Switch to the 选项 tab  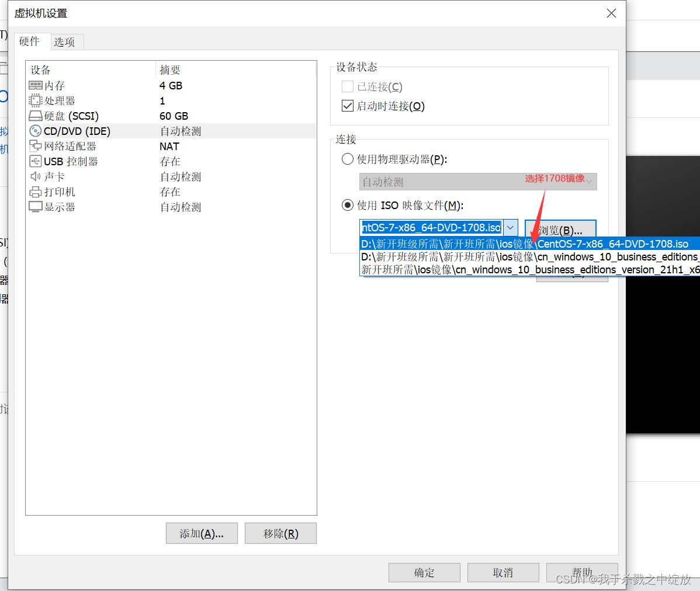(64, 42)
